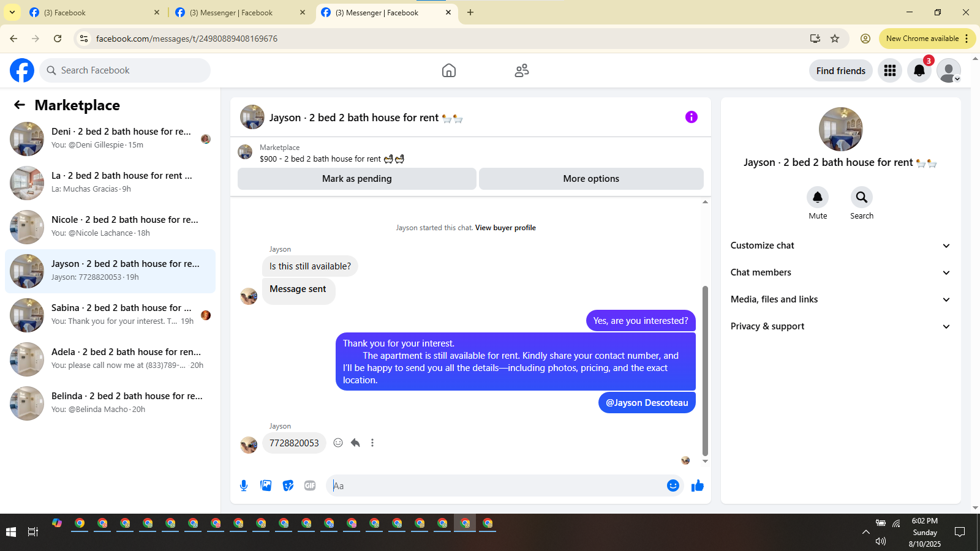Open Belinda conversation in list
The height and width of the screenshot is (551, 980).
pyautogui.click(x=110, y=403)
